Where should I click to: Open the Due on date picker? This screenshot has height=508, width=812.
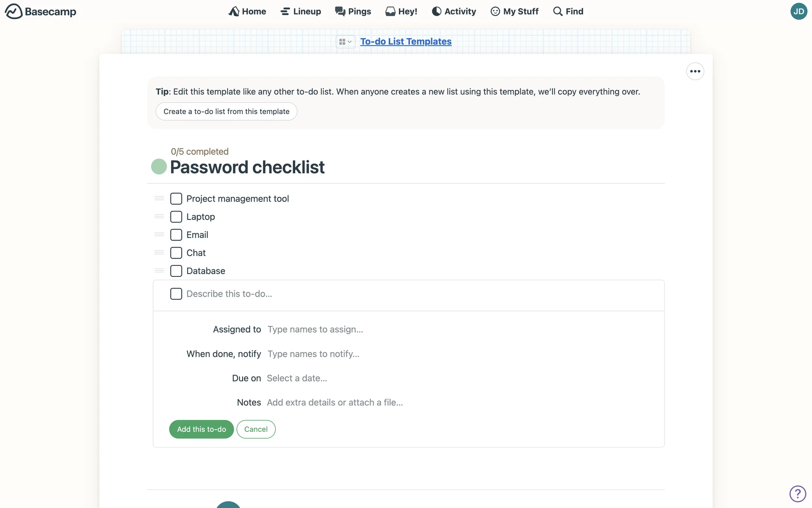(297, 378)
